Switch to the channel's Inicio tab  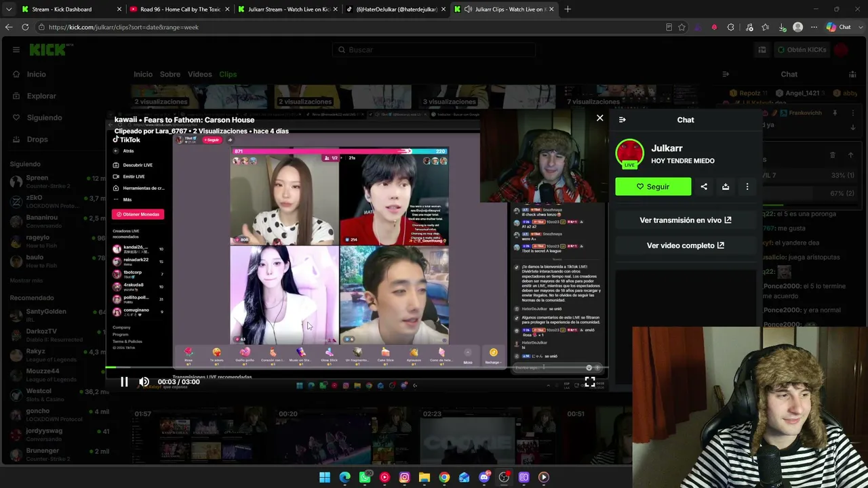(x=143, y=74)
